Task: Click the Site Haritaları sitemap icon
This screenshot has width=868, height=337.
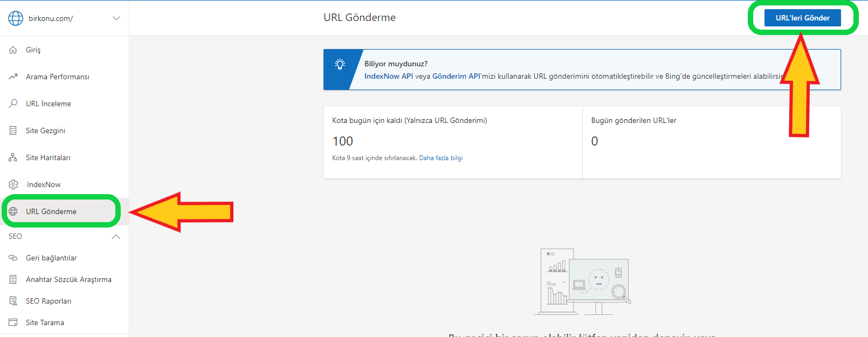Action: 13,157
